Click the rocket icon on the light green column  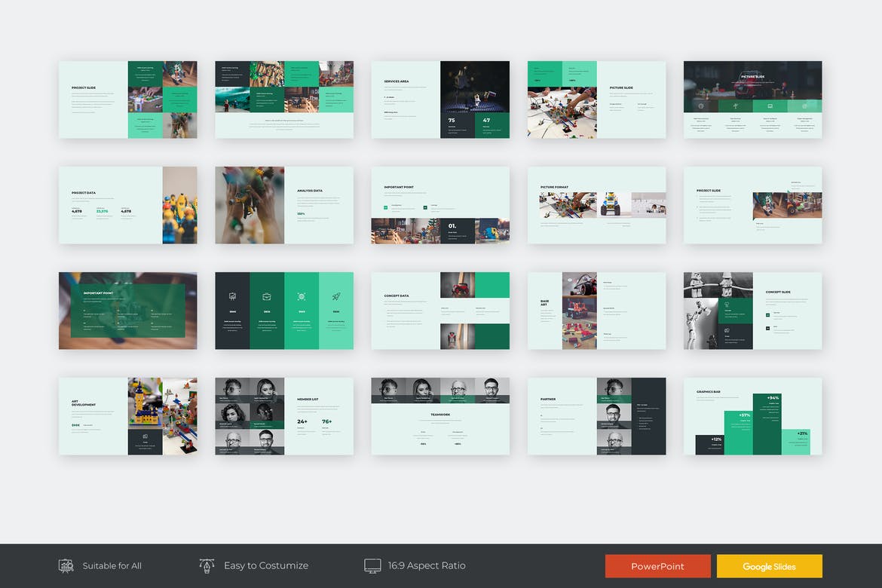point(336,296)
